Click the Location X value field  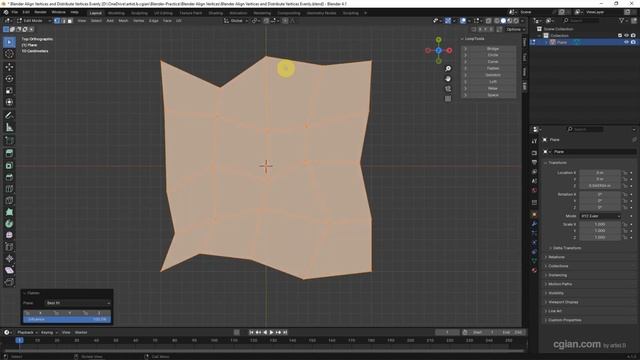point(600,173)
